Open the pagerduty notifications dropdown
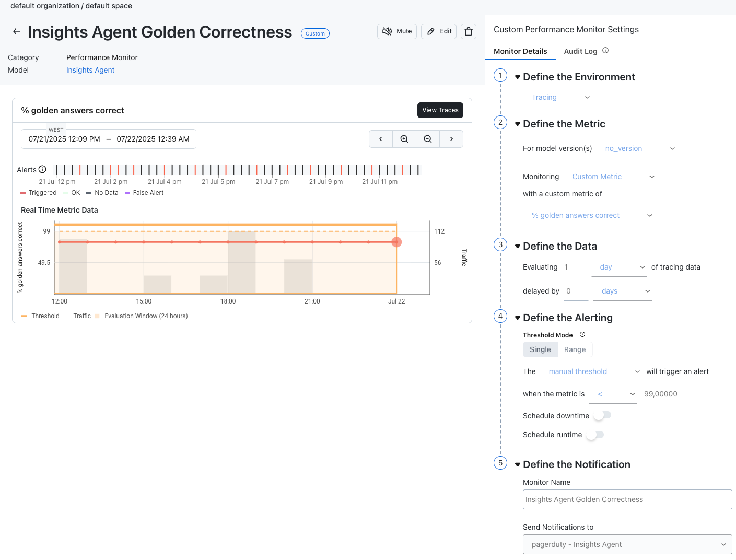This screenshot has width=736, height=560. (x=627, y=544)
